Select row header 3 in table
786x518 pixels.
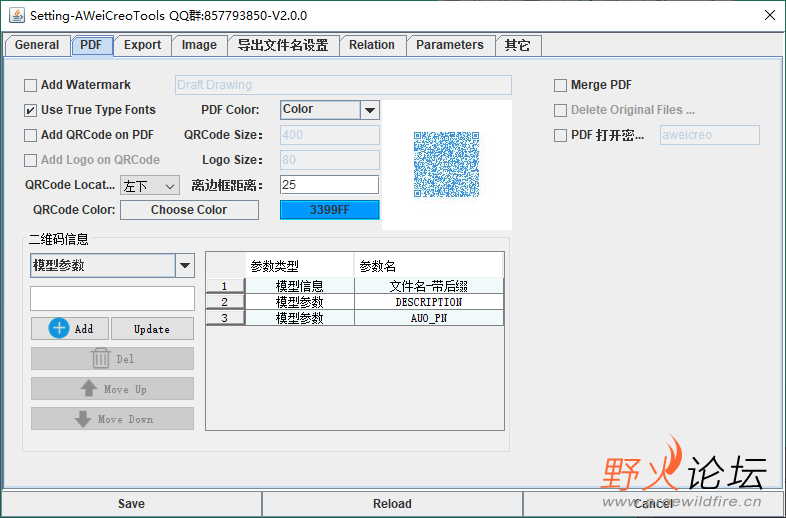tap(225, 318)
